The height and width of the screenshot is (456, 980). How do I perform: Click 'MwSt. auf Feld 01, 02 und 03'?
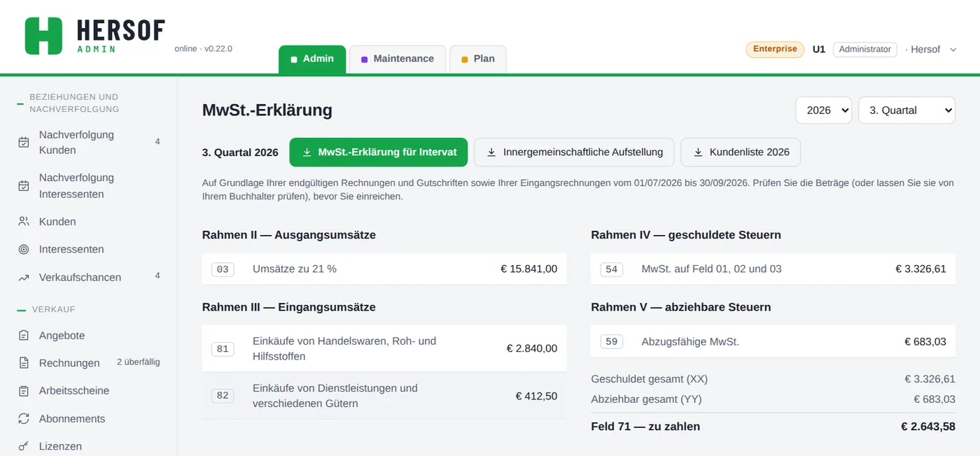711,269
